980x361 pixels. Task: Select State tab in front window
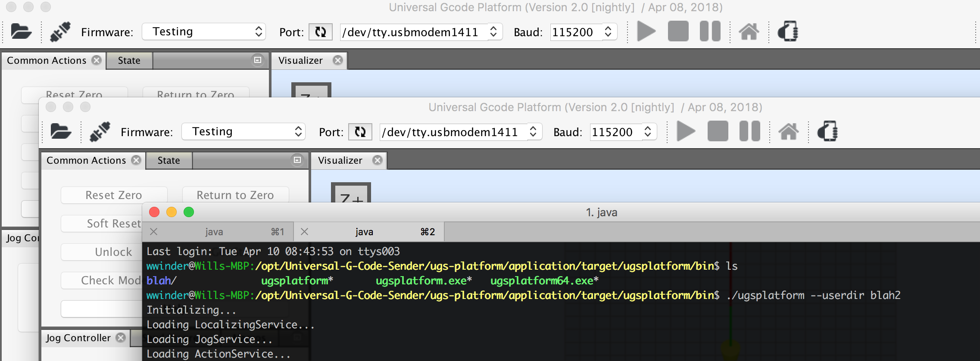click(x=169, y=160)
